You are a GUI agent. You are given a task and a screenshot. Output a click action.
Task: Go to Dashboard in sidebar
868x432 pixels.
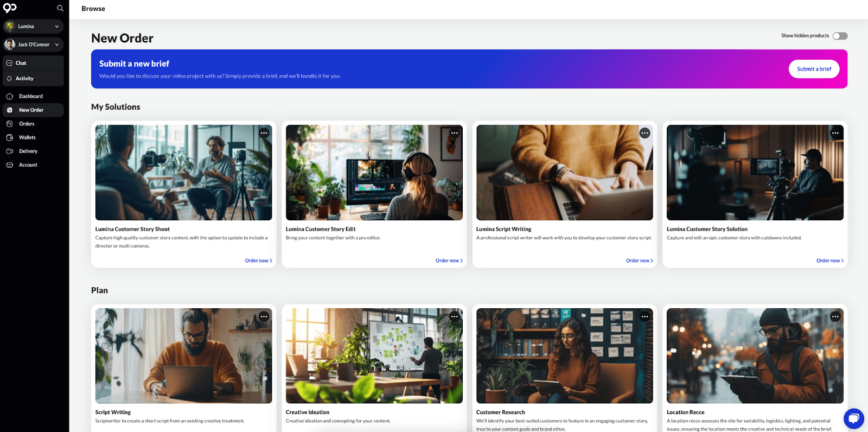[x=30, y=96]
